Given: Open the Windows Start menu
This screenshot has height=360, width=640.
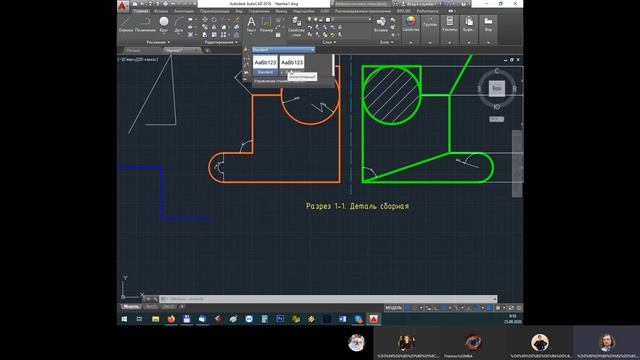Looking at the screenshot, I should 124,319.
